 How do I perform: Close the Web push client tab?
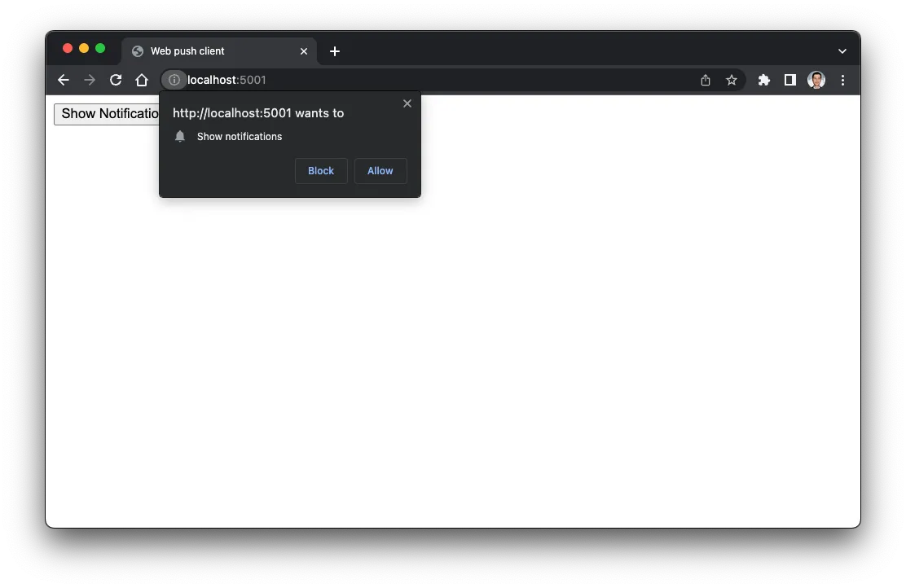304,50
